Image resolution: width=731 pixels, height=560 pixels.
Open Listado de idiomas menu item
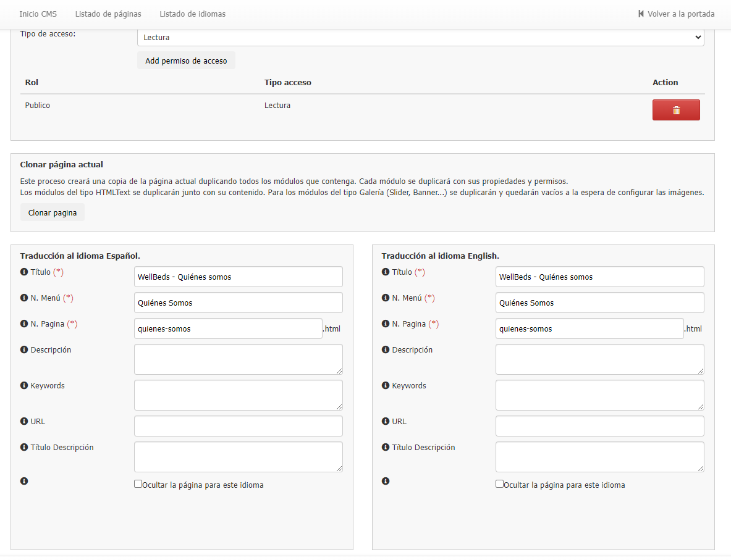click(x=193, y=14)
